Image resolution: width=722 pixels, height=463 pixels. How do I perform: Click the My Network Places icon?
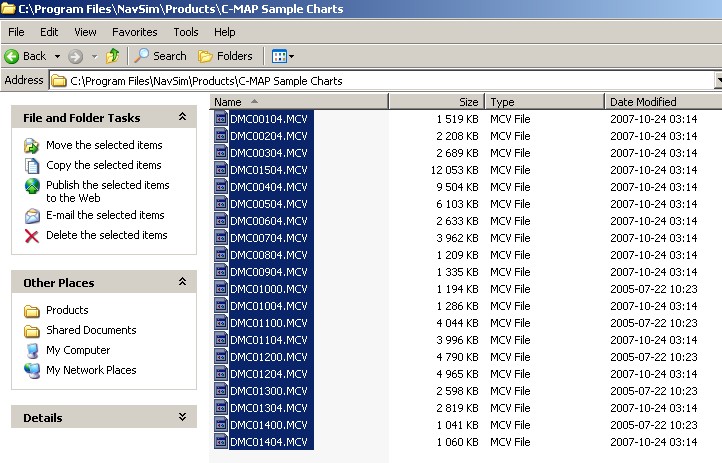[32, 370]
